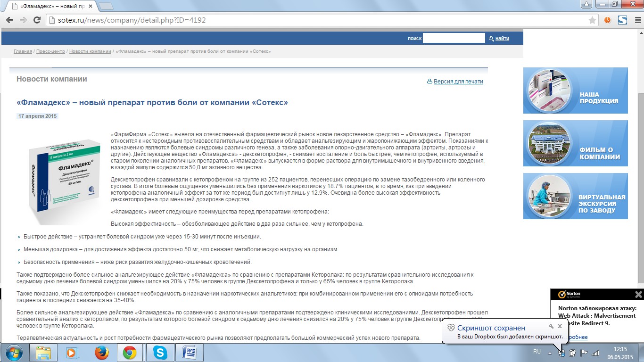Go back to the previous page
The height and width of the screenshot is (362, 644).
[x=9, y=20]
